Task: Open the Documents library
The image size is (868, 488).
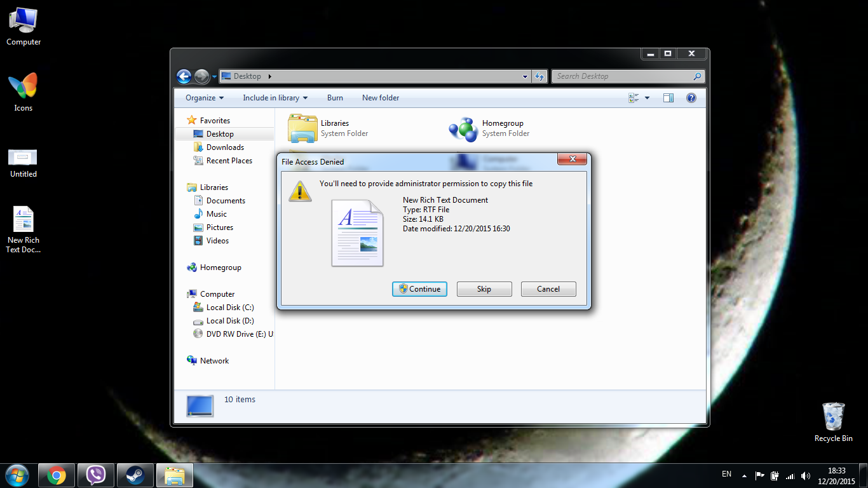Action: point(219,201)
